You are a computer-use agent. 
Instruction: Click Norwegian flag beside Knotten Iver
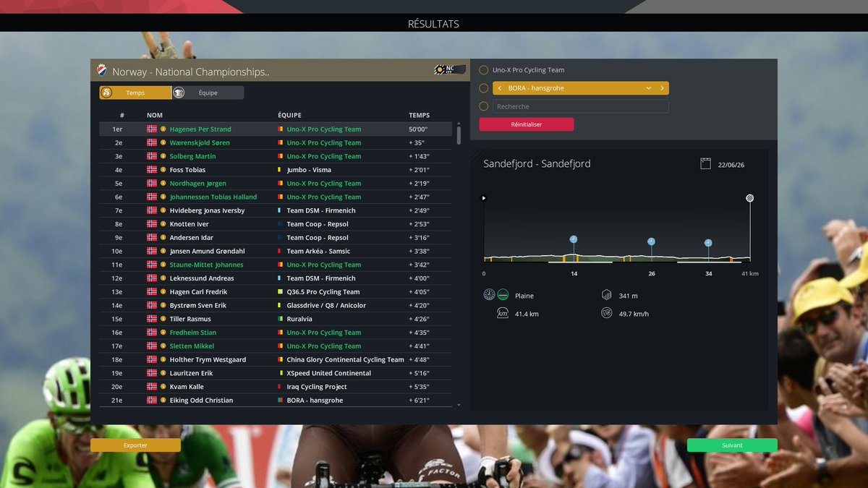[152, 224]
